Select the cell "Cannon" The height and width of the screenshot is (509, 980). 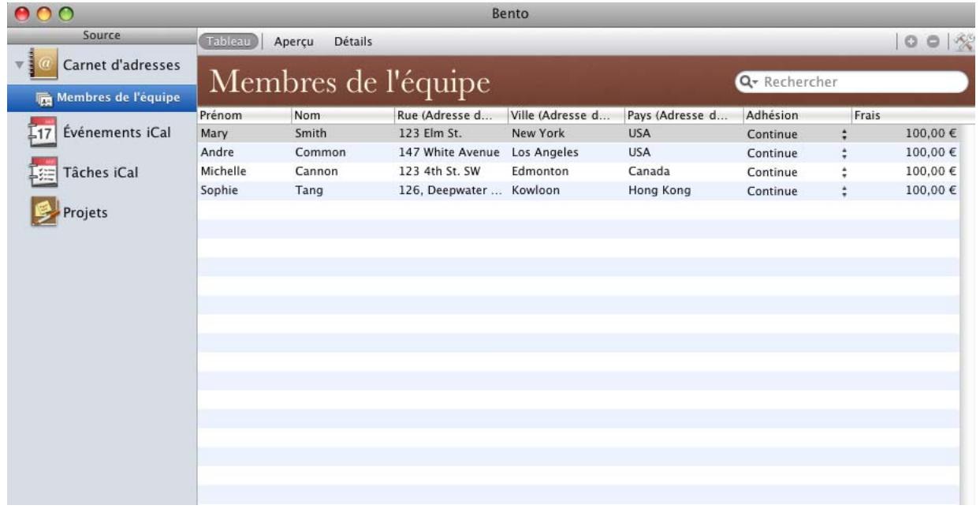coord(342,172)
